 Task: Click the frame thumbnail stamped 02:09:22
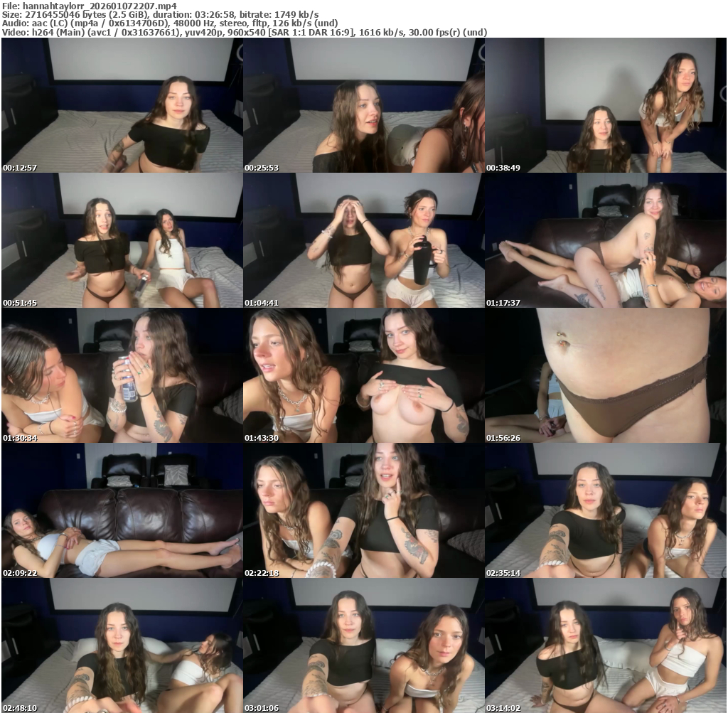coord(122,510)
